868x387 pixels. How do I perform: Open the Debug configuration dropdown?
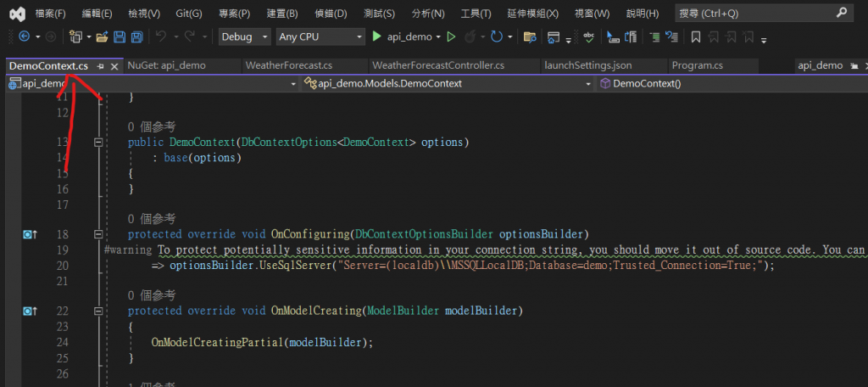coord(244,37)
